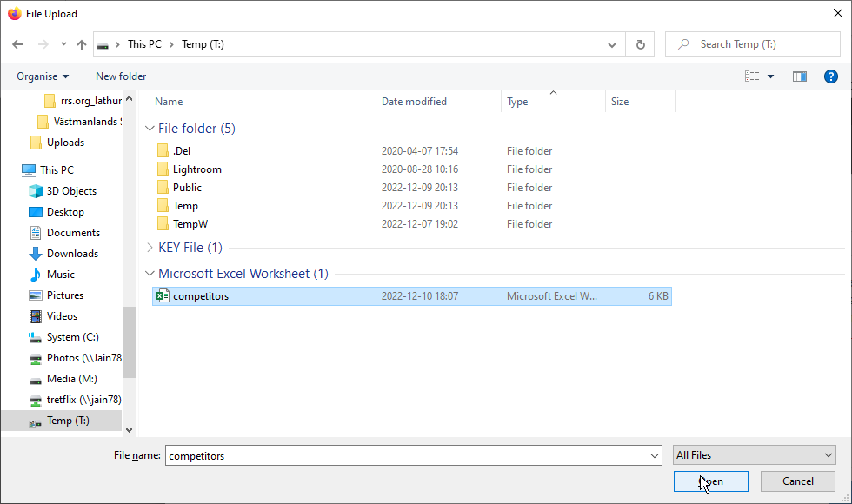The height and width of the screenshot is (504, 852).
Task: Collapse the Microsoft Excel Worksheet group
Action: click(150, 274)
